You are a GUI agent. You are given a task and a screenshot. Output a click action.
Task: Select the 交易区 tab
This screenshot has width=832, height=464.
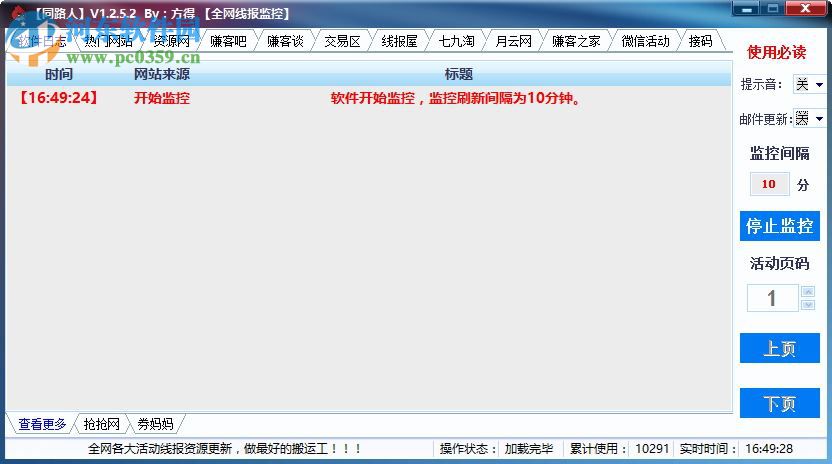342,41
